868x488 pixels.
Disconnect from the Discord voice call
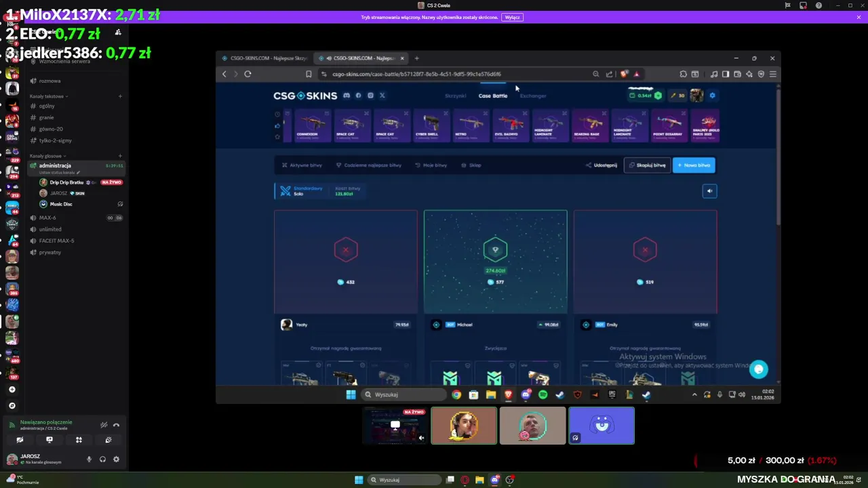(117, 425)
